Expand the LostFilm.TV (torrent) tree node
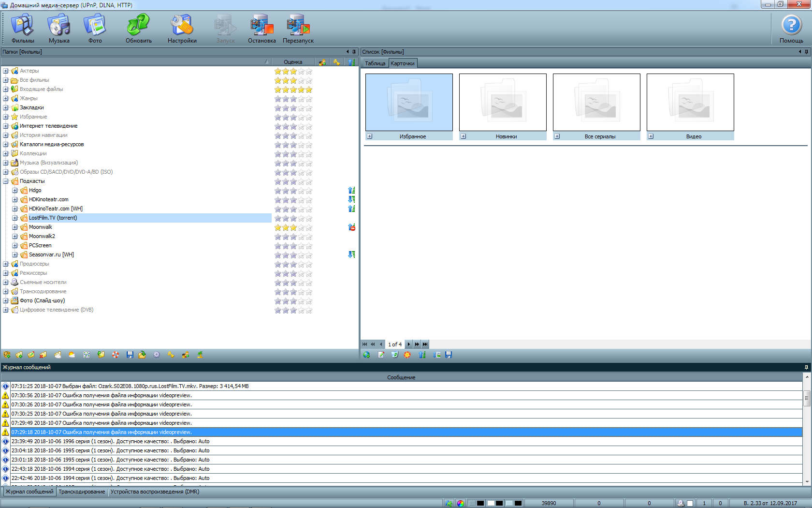This screenshot has width=812, height=508. tap(15, 218)
